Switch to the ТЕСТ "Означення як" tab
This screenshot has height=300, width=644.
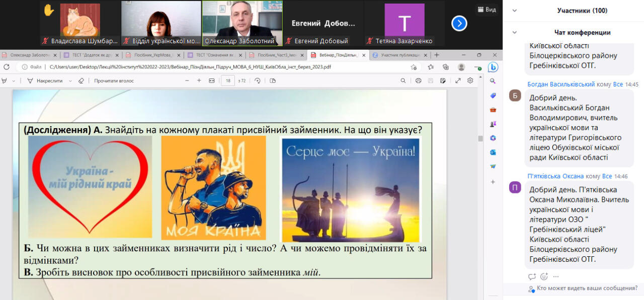(215, 55)
